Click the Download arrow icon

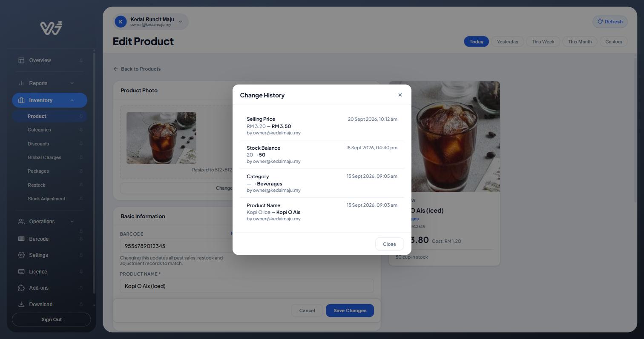pos(21,305)
